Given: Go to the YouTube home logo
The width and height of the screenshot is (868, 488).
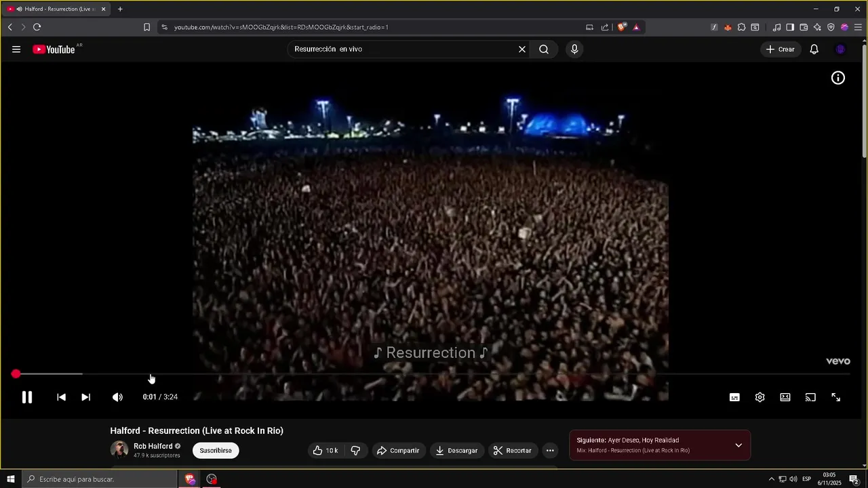Looking at the screenshot, I should [x=54, y=49].
